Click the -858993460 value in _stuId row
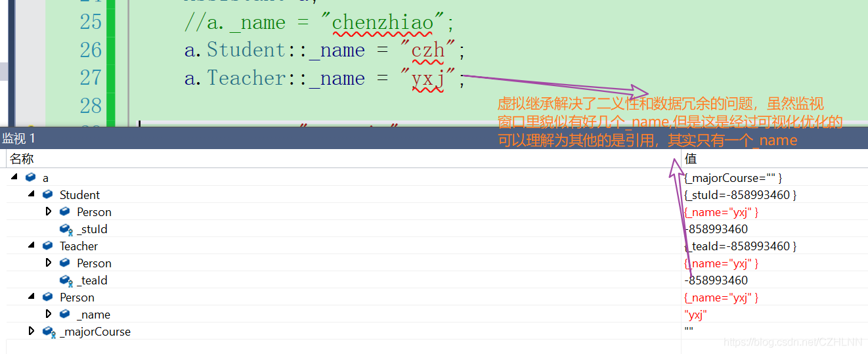The height and width of the screenshot is (354, 868). coord(716,229)
